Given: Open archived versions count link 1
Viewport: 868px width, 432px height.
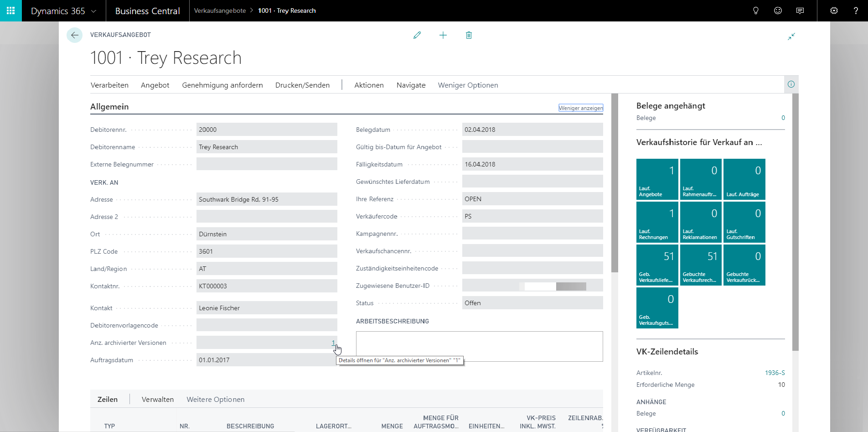Looking at the screenshot, I should coord(333,343).
